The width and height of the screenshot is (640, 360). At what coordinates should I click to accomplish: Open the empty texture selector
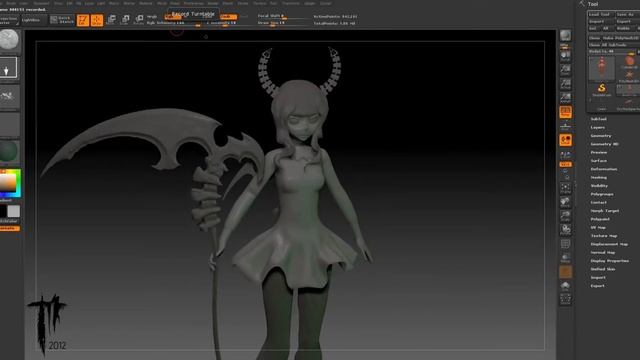(9, 124)
